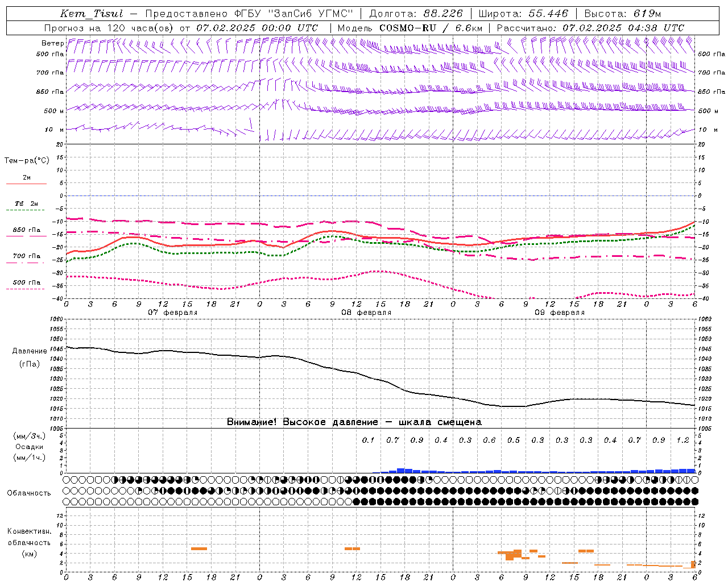This screenshot has height=582, width=728.
Task: Select the '(км)' unit under convective cloud label
Action: tap(29, 554)
